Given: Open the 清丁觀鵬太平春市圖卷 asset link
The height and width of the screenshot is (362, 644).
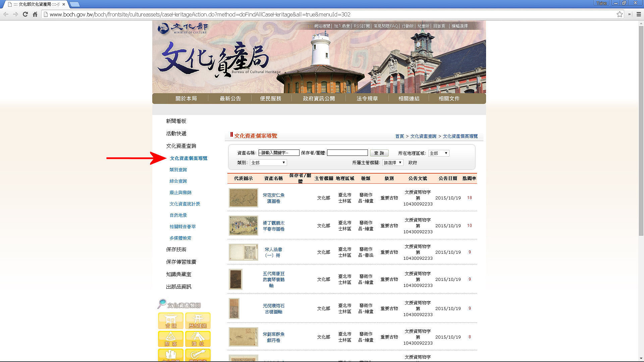Looking at the screenshot, I should coord(273,226).
